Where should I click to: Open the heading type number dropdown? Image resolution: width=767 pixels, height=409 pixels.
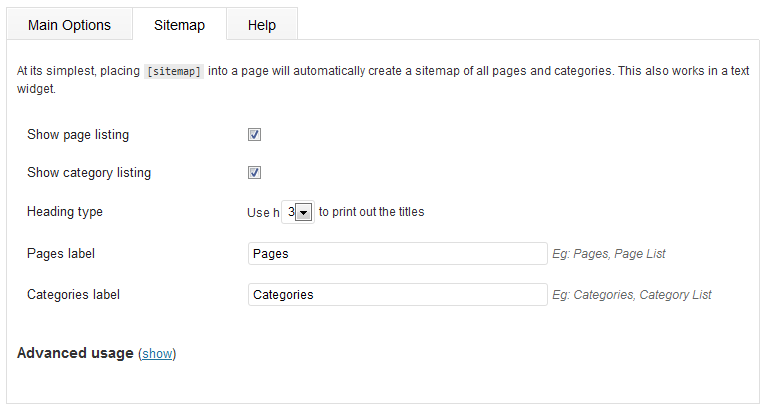pyautogui.click(x=299, y=212)
